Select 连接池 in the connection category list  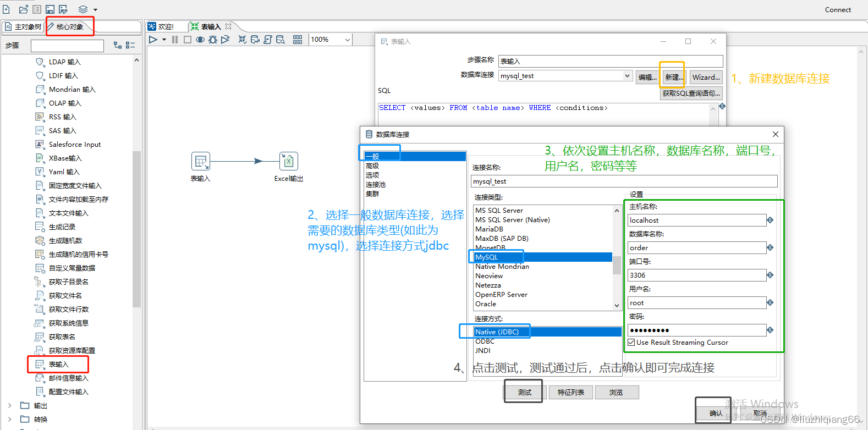pos(376,185)
